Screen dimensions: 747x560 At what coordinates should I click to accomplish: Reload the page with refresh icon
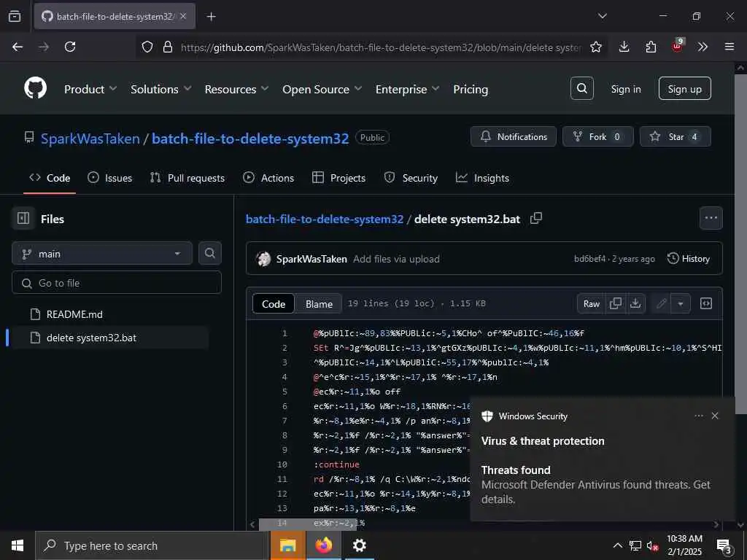(70, 47)
